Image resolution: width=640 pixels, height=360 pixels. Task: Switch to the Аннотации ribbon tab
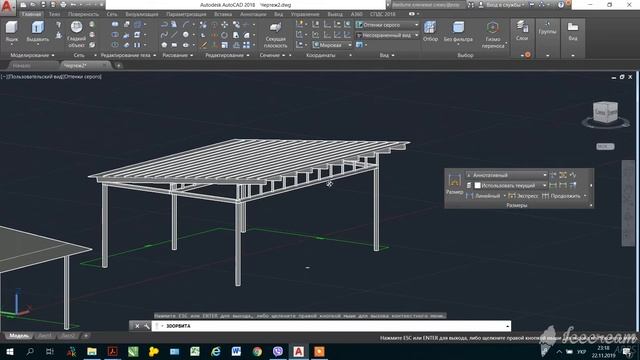click(x=253, y=14)
